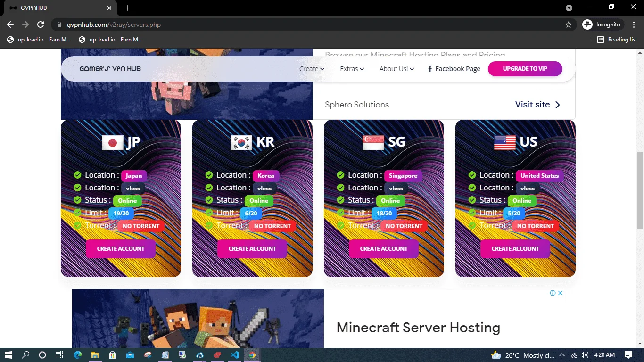The image size is (644, 362).
Task: Open Task View
Action: click(x=59, y=355)
